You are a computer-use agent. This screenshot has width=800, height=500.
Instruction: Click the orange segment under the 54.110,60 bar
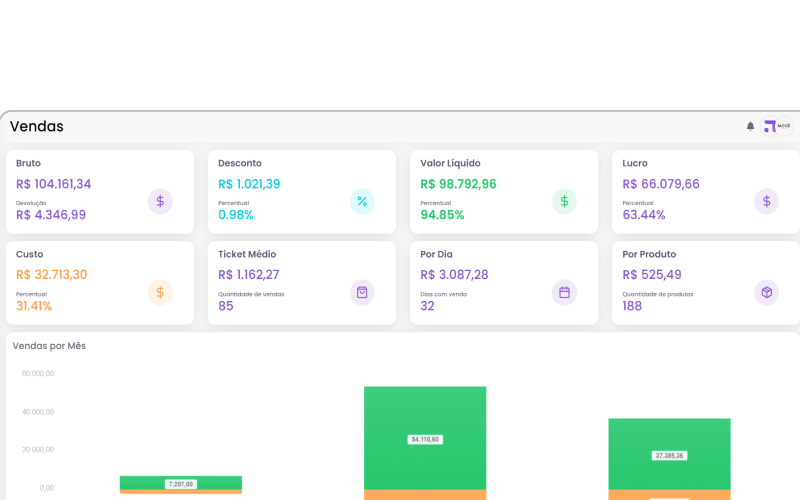click(425, 495)
